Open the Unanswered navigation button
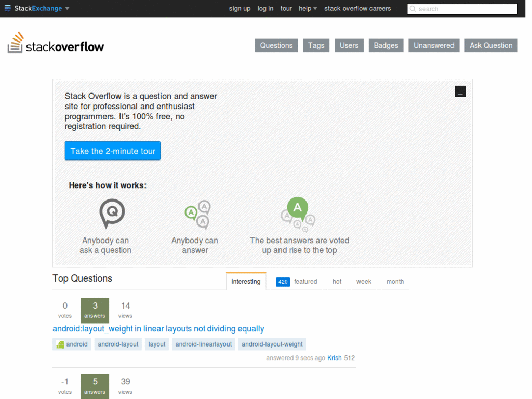This screenshot has width=532, height=399. tap(434, 46)
